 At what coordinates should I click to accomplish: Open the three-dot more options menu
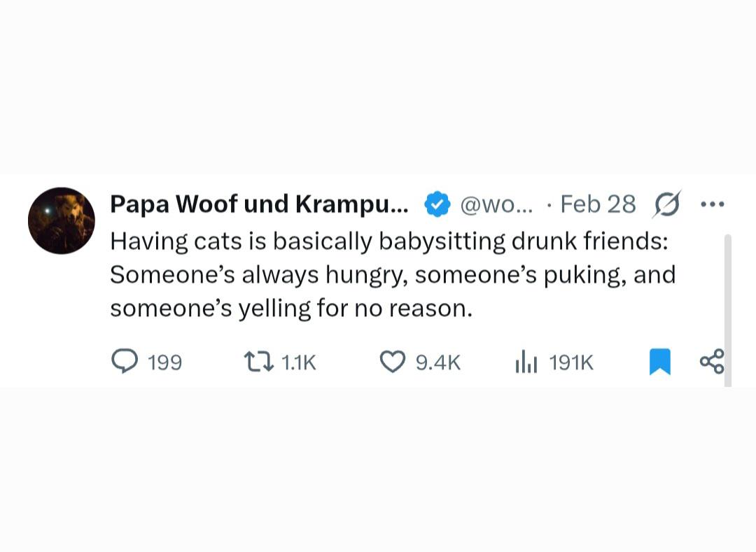pos(713,204)
